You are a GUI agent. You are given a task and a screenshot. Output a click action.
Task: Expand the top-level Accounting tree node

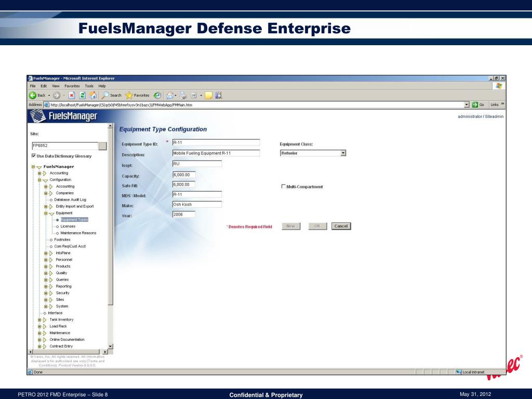[39, 174]
